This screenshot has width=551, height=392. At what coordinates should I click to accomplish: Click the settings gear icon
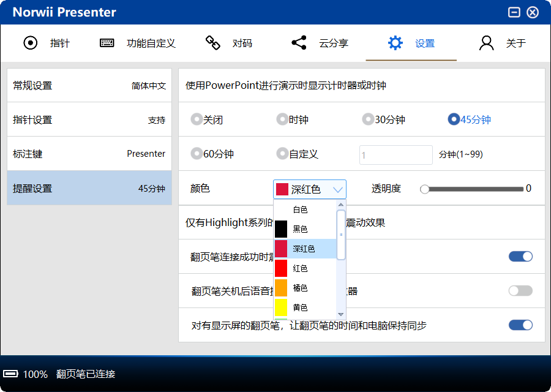(395, 43)
